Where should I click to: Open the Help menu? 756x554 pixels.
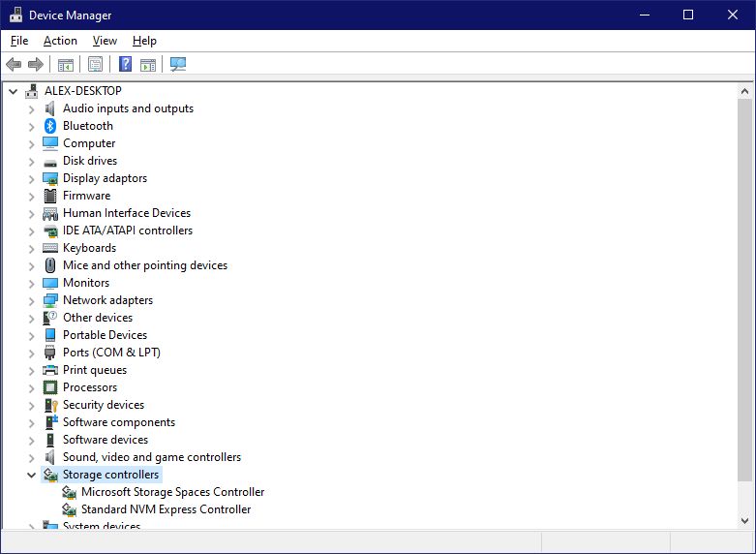point(144,41)
